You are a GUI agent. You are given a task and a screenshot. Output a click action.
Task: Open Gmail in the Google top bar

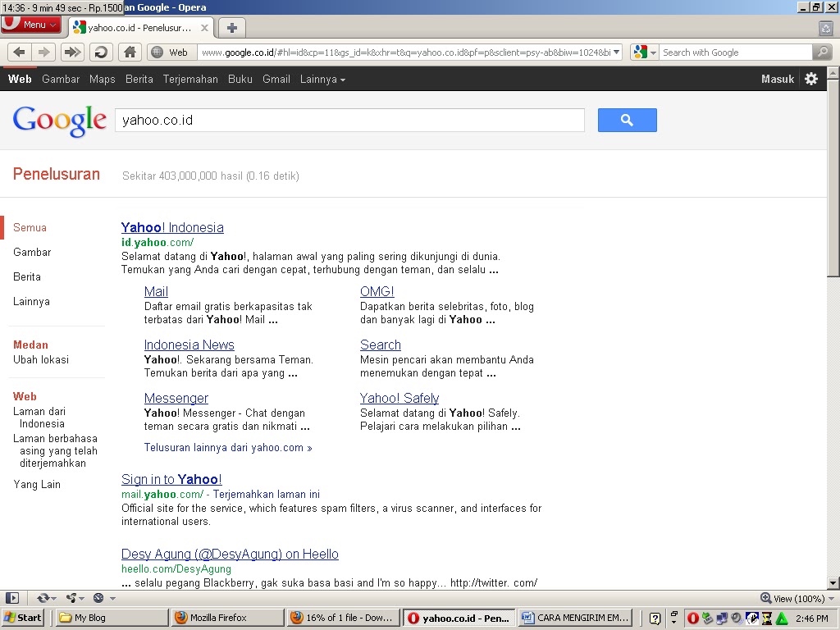[276, 80]
